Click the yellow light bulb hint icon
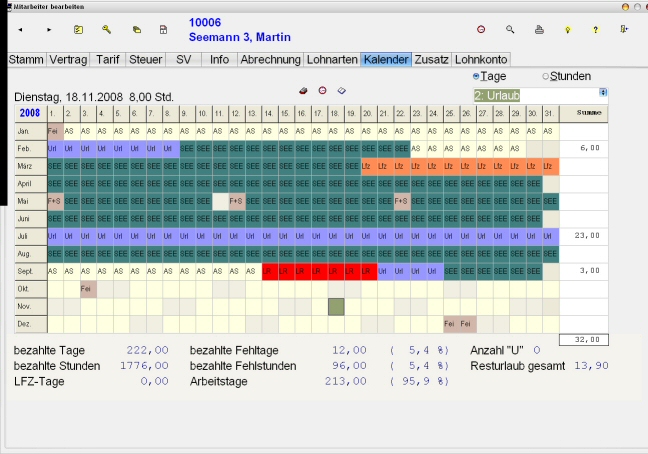Viewport: 648px width, 454px height. [568, 30]
